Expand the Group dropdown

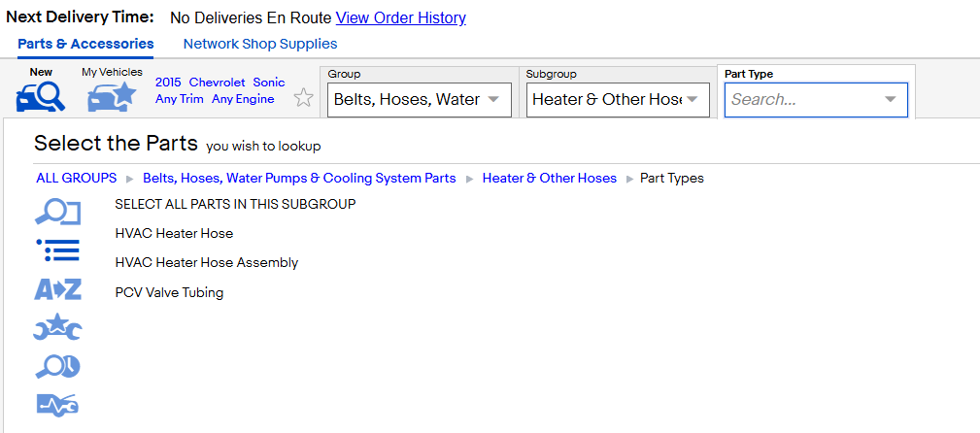click(x=420, y=100)
